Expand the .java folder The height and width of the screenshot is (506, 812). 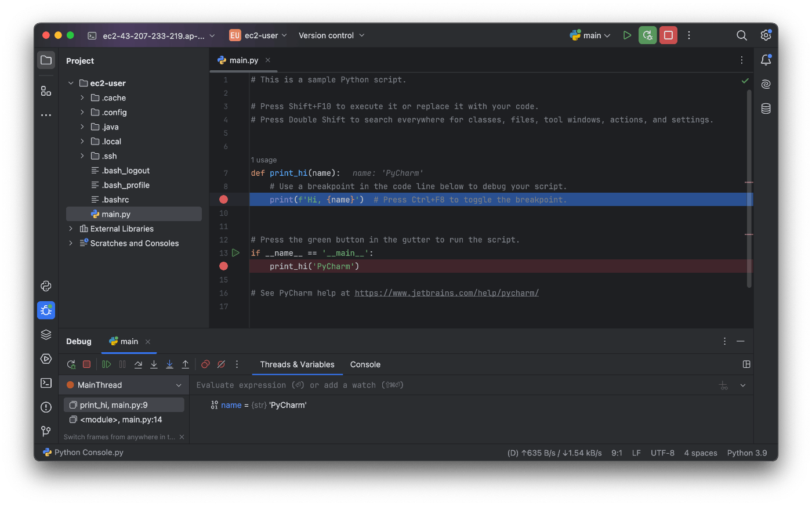tap(82, 126)
